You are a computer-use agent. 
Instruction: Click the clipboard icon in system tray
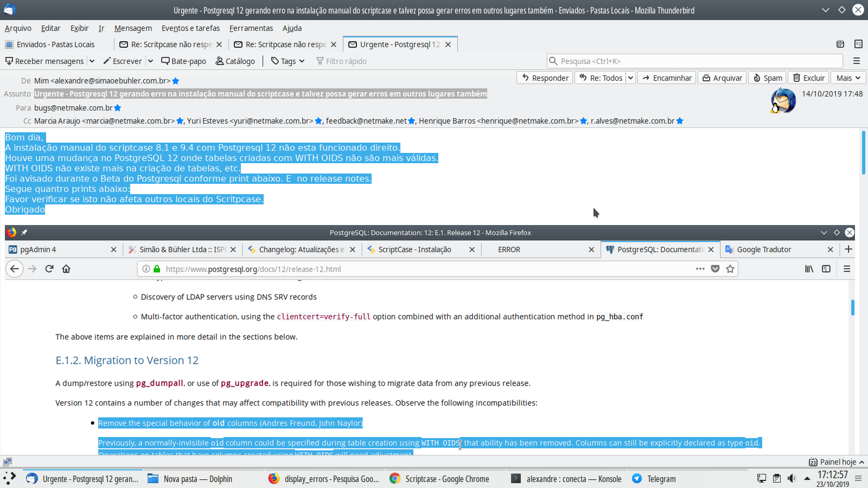click(x=777, y=478)
